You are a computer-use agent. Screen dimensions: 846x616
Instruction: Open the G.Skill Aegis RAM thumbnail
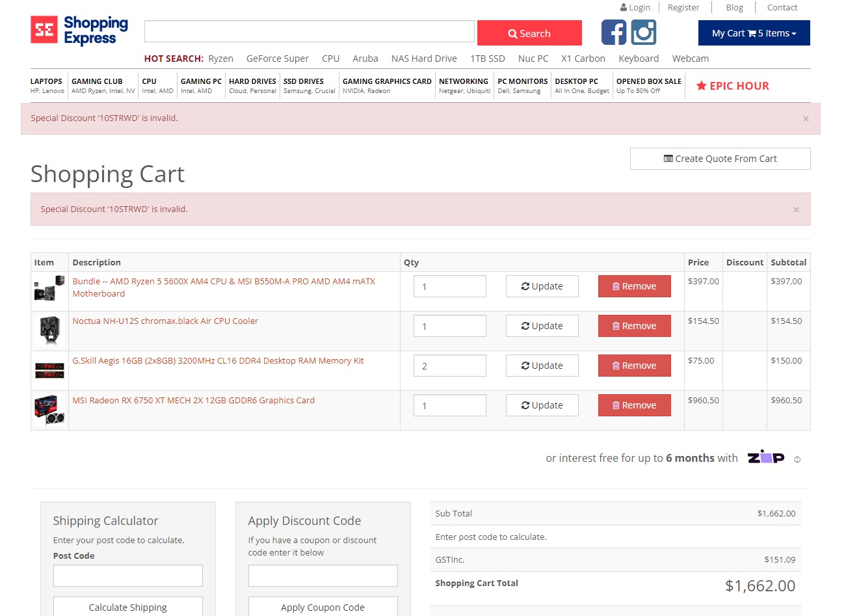pos(49,370)
